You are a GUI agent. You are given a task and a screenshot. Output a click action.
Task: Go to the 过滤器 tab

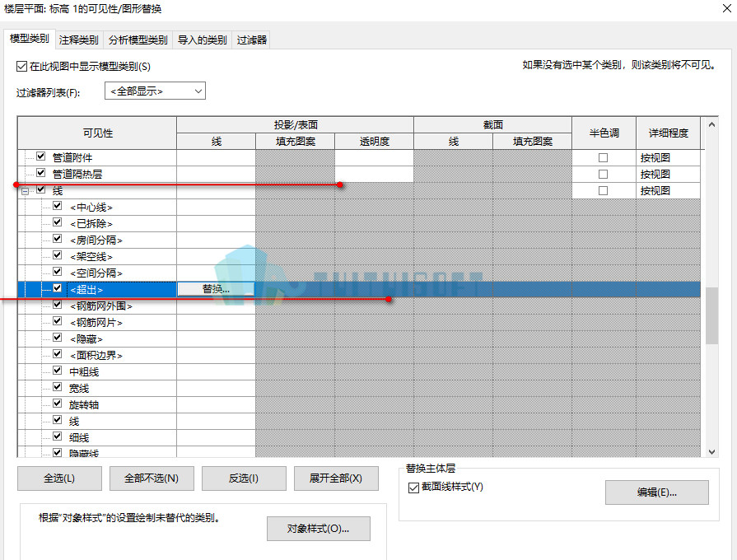[x=251, y=40]
